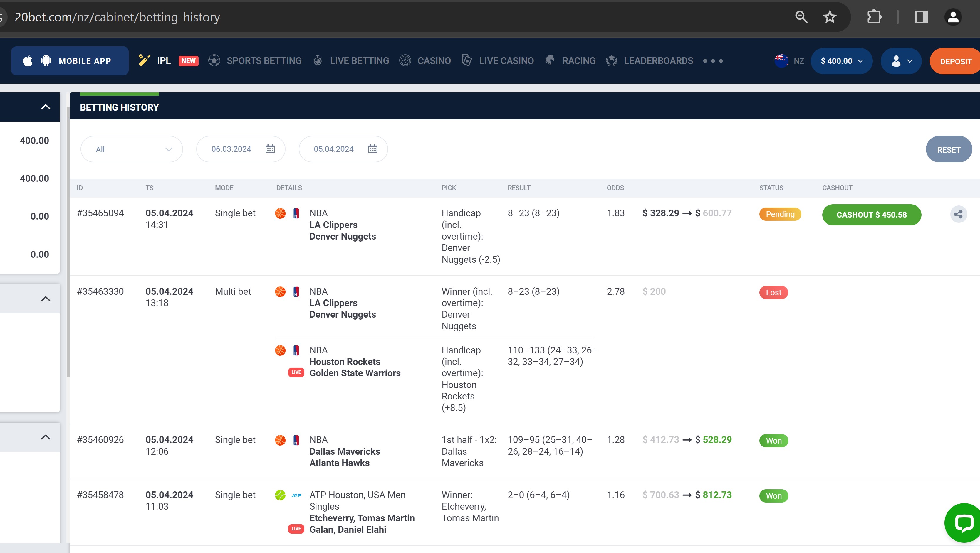The width and height of the screenshot is (980, 553).
Task: Open the Chrome profile avatar
Action: click(x=953, y=17)
